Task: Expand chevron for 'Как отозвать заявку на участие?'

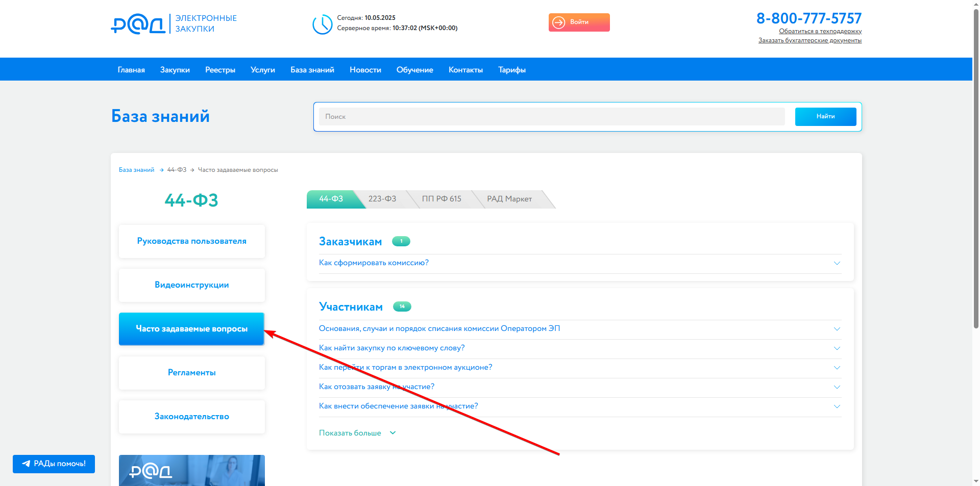Action: point(837,387)
